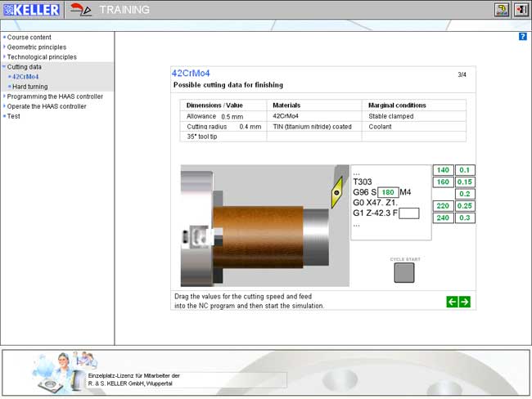The image size is (532, 399).
Task: Click the S field containing 180
Action: (x=388, y=193)
